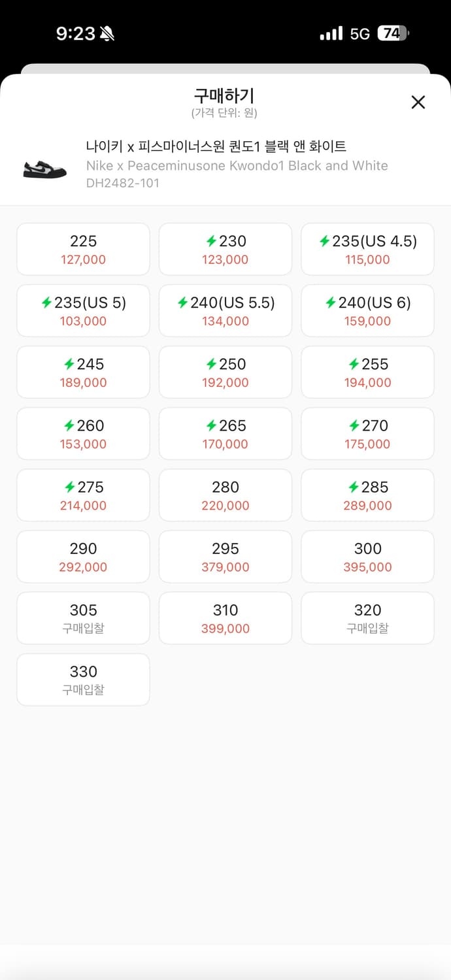Image resolution: width=451 pixels, height=980 pixels.
Task: Tap the Nike x Peaceminusone product name
Action: tap(216, 147)
